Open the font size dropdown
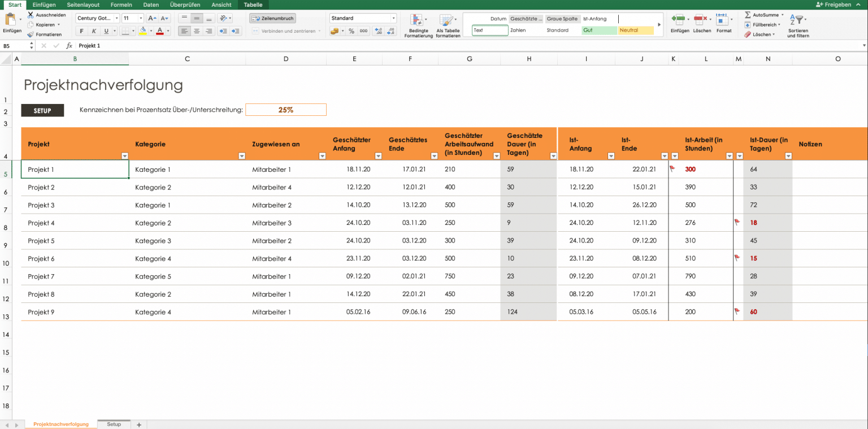 pyautogui.click(x=141, y=18)
